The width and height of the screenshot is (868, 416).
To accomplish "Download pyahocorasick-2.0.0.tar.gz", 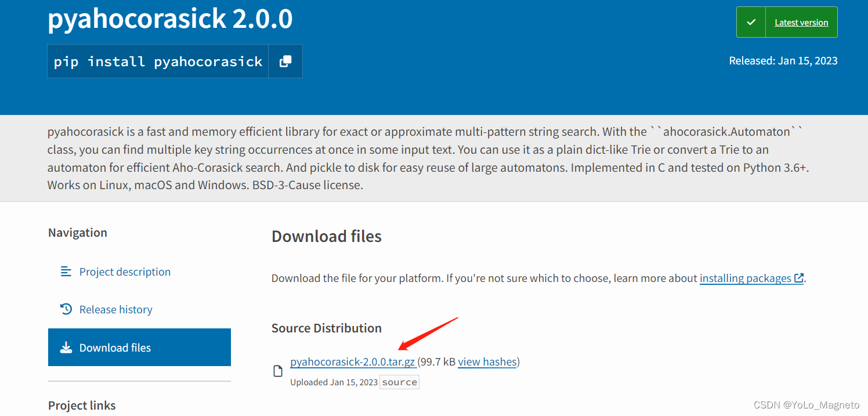I will pyautogui.click(x=352, y=361).
